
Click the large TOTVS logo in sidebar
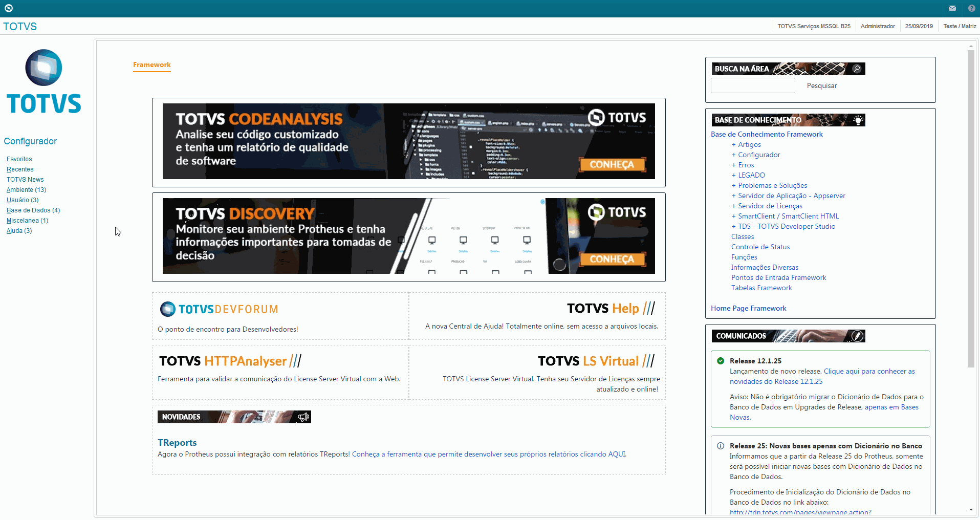43,82
